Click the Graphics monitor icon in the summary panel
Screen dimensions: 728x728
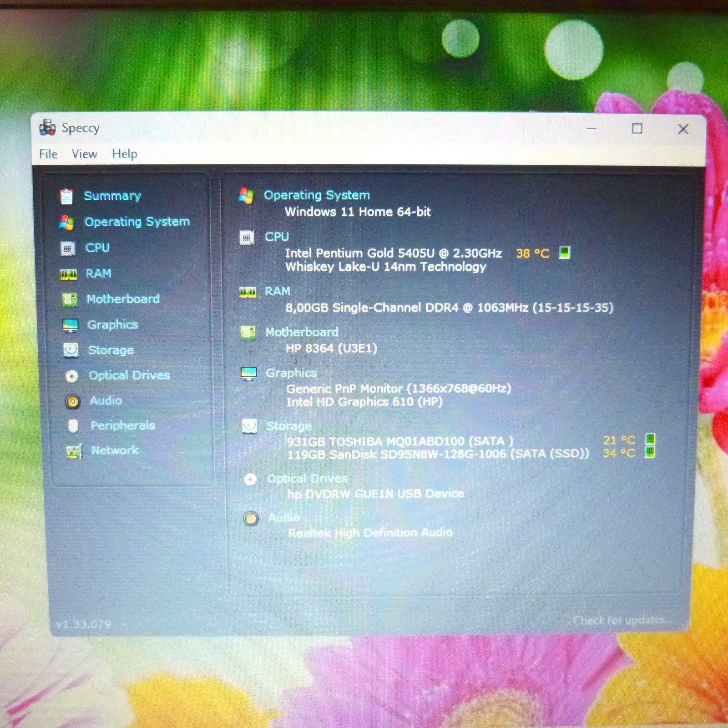coord(249,374)
